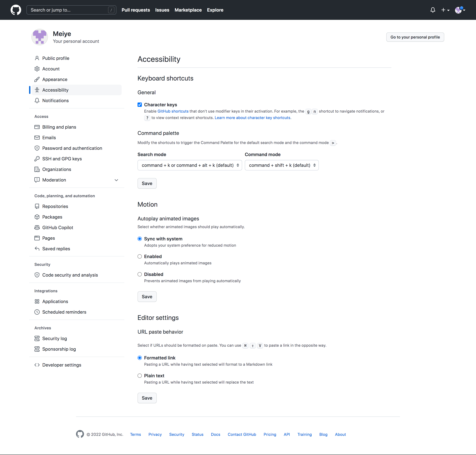Click the SSH key icon

(37, 159)
